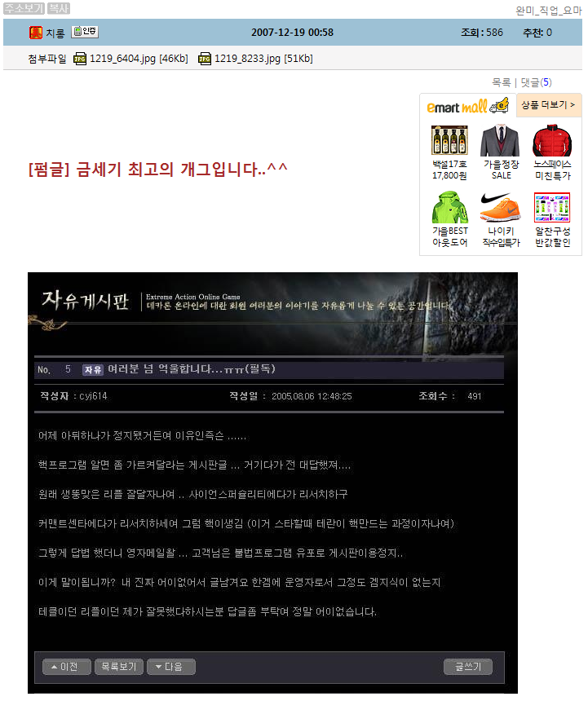Go to 목록 list link
This screenshot has width=588, height=701.
(501, 82)
